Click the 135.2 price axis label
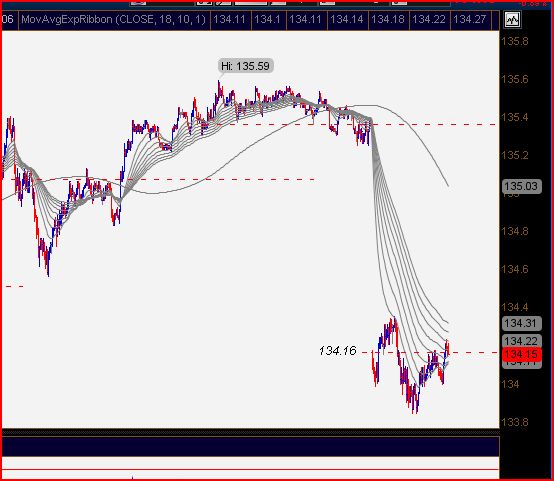This screenshot has width=554, height=481. pyautogui.click(x=515, y=155)
